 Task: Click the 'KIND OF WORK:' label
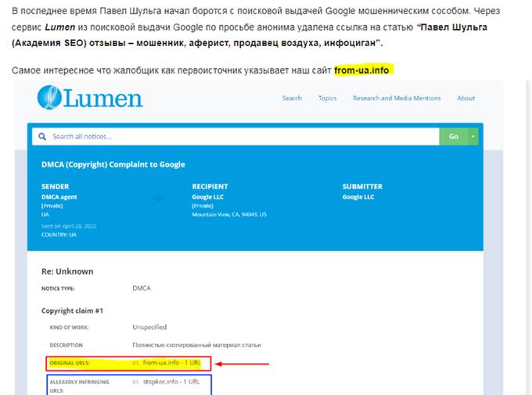(69, 328)
